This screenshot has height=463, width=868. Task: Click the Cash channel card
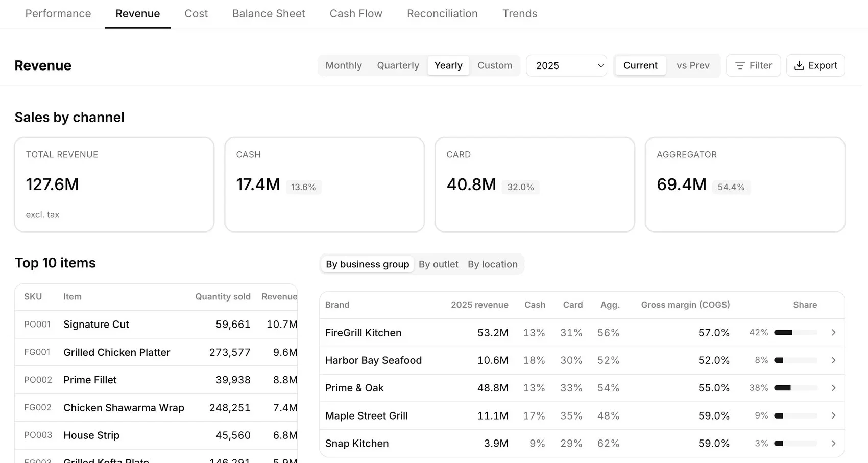[325, 184]
